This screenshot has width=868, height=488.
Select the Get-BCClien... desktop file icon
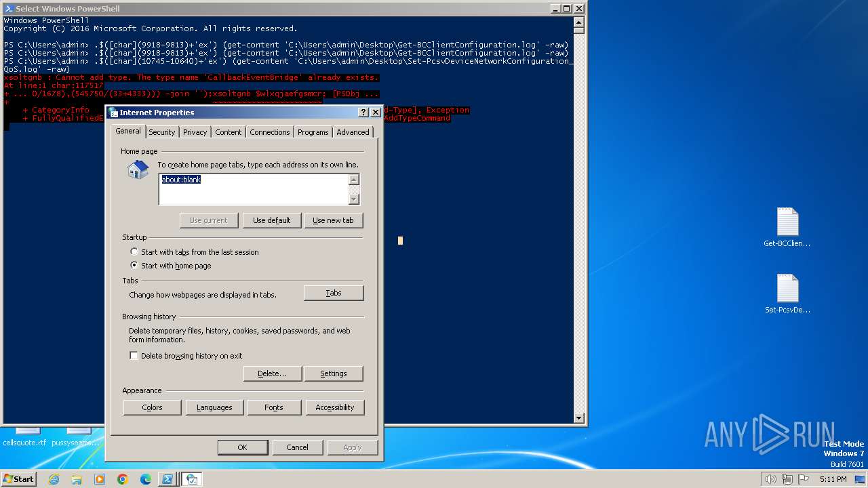(x=787, y=228)
